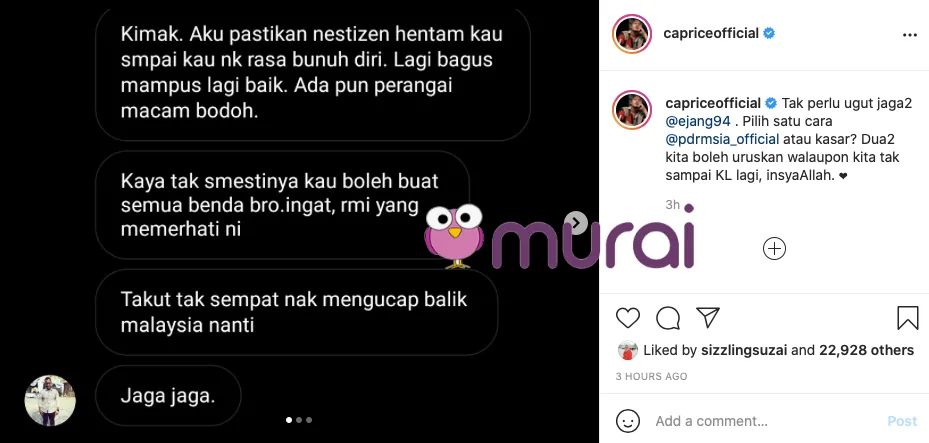This screenshot has height=443, width=929.
Task: Open capriceofficial header profile picture
Action: point(632,34)
